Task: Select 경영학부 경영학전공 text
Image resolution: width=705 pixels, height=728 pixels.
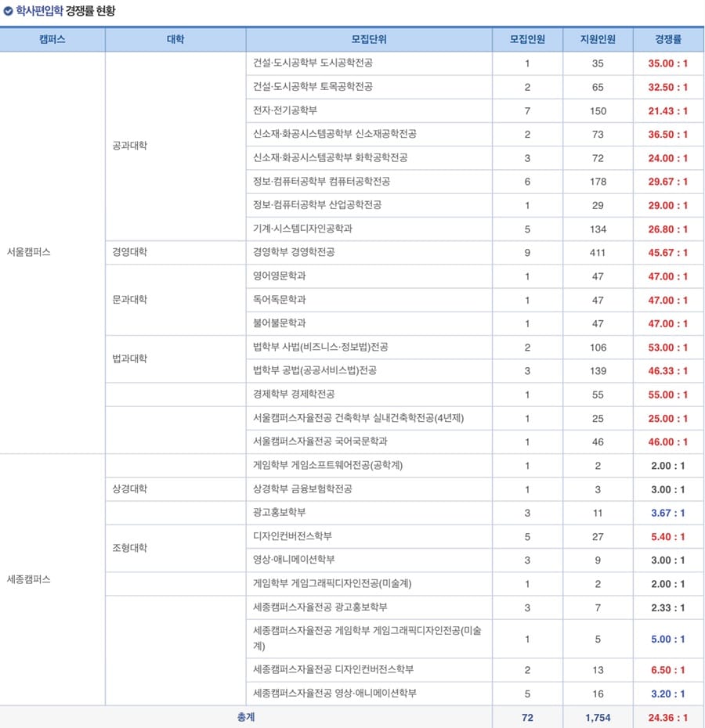Action: pyautogui.click(x=294, y=252)
